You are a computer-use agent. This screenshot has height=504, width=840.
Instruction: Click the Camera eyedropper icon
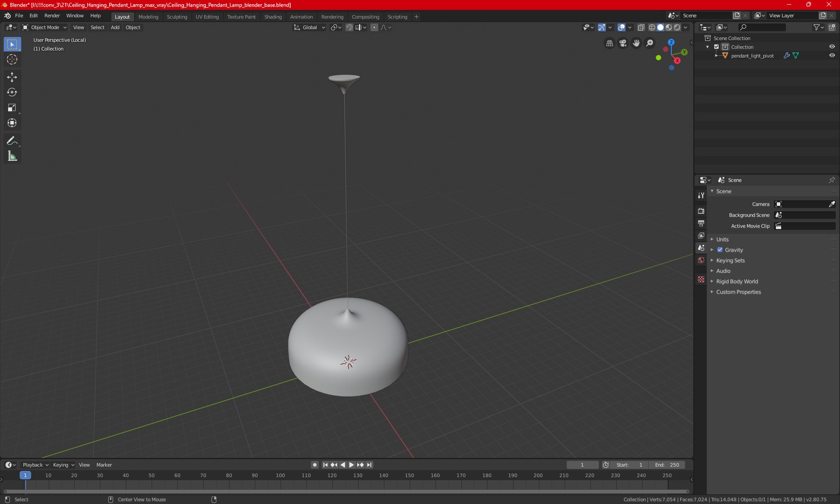pyautogui.click(x=832, y=204)
